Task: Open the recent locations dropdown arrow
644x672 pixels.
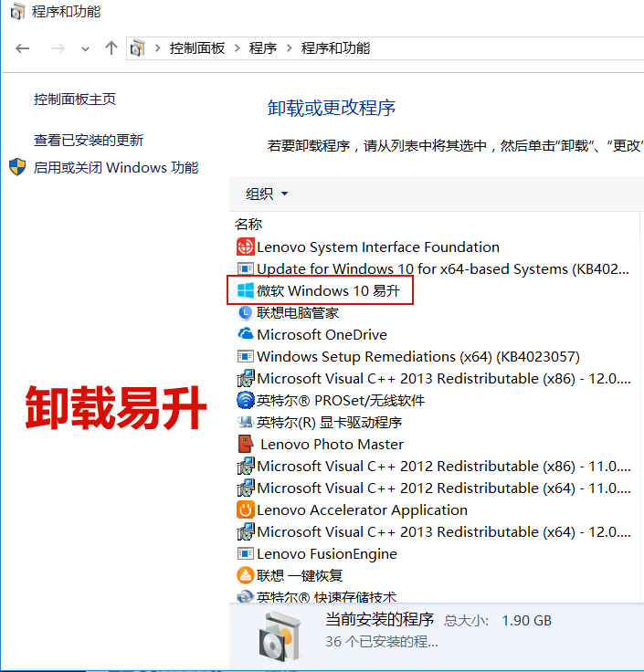Action: (x=85, y=49)
